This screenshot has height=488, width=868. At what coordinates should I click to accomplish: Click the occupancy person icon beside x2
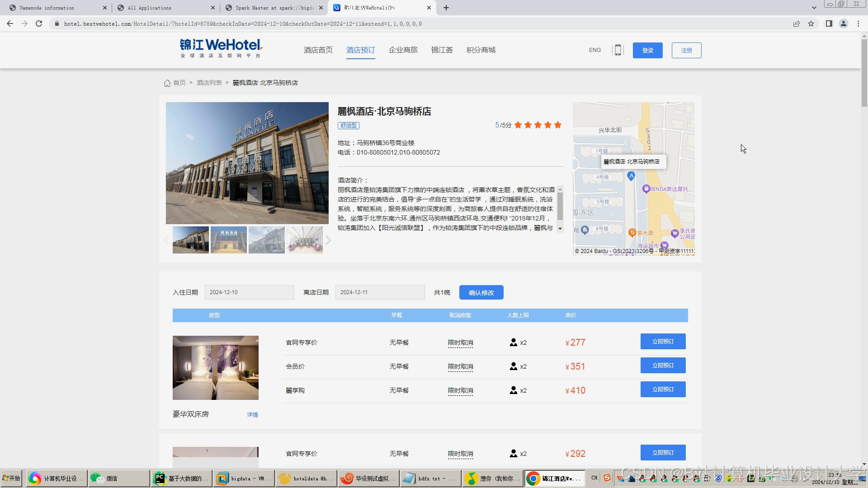pyautogui.click(x=514, y=342)
